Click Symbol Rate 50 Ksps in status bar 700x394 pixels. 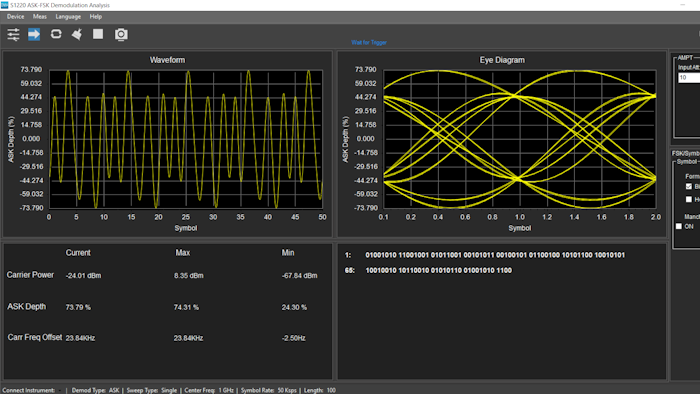[x=269, y=390]
